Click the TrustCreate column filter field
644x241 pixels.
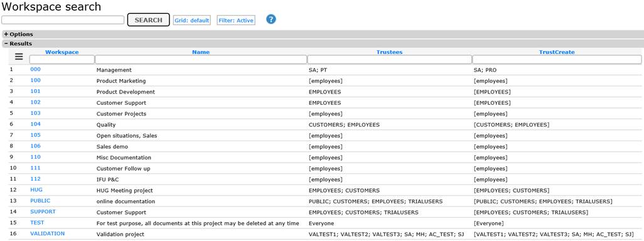557,60
